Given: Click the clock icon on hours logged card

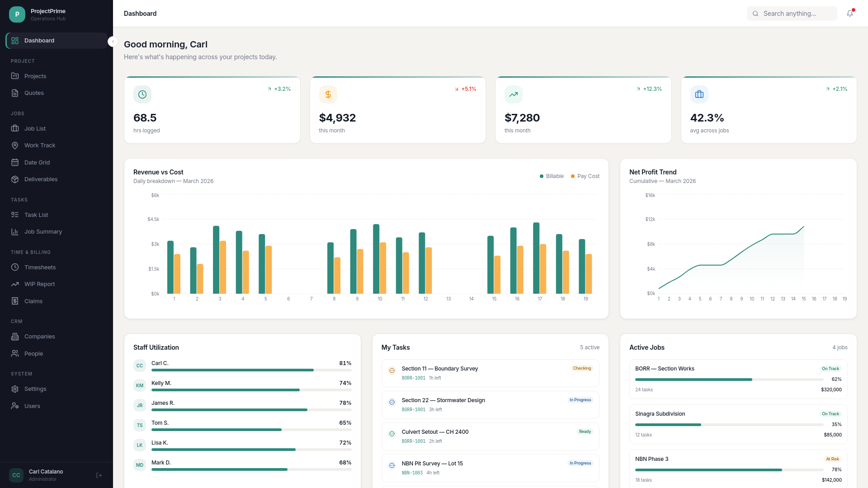Looking at the screenshot, I should 142,94.
